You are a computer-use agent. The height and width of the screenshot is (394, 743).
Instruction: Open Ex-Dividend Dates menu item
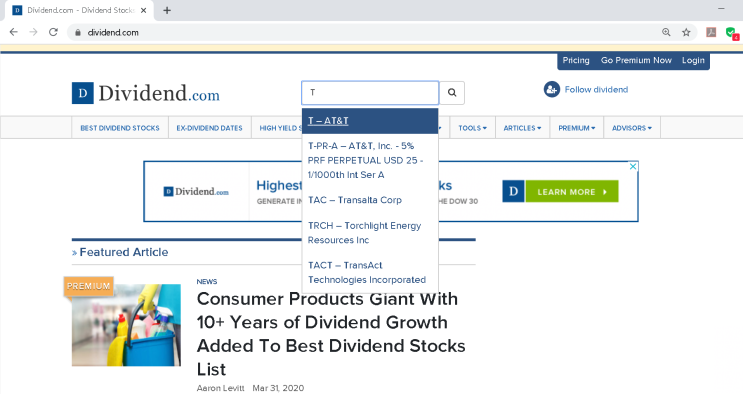pos(209,128)
